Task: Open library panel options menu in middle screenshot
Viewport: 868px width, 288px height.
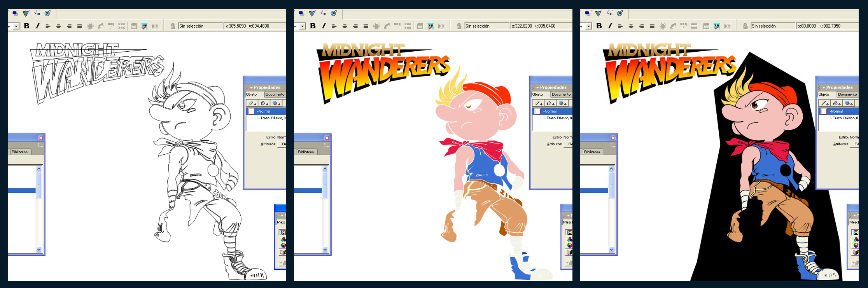Action: pyautogui.click(x=326, y=145)
